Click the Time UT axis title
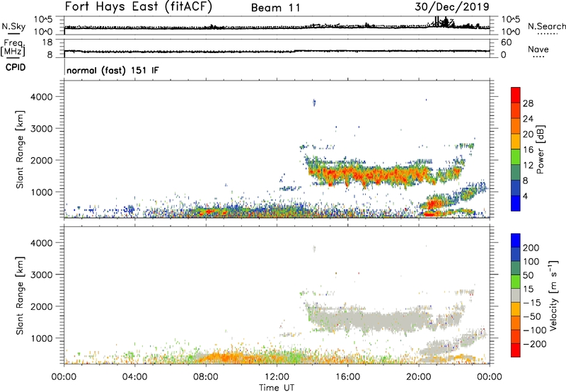This screenshot has height=392, width=566. [277, 386]
